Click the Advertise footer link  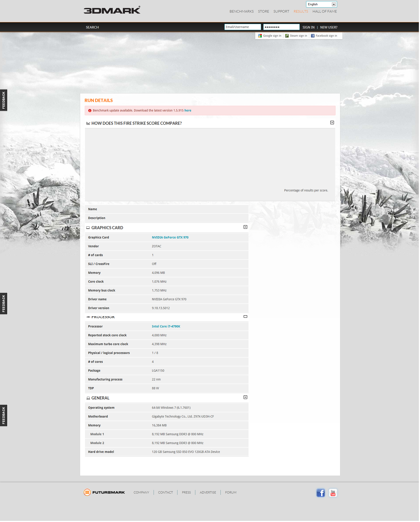click(208, 492)
